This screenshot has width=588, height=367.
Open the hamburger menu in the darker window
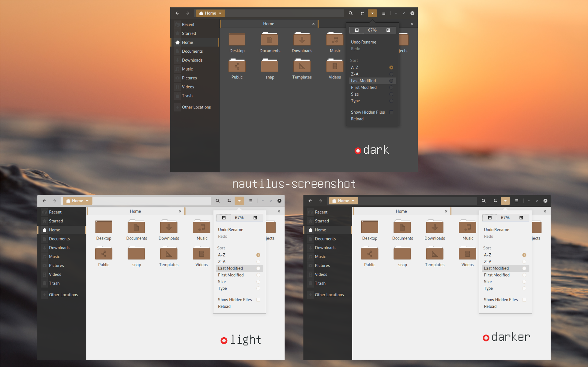[x=517, y=201]
